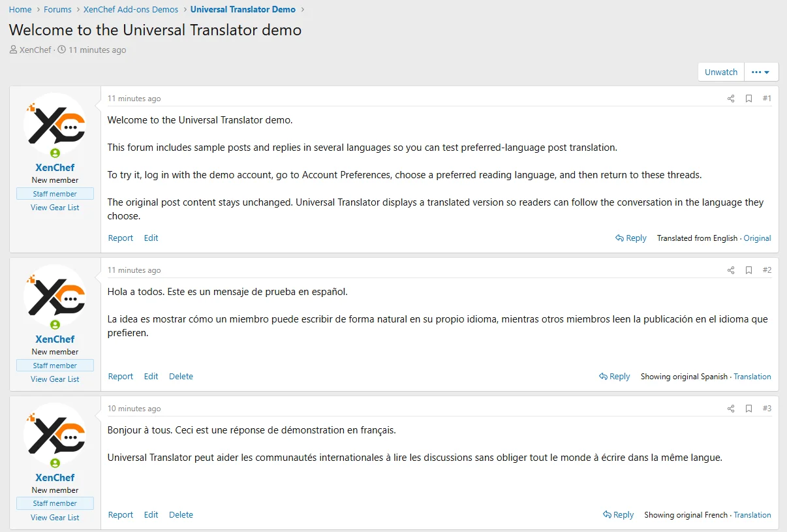Open XenChef avatar on the French post
This screenshot has height=532, width=787.
tap(55, 434)
